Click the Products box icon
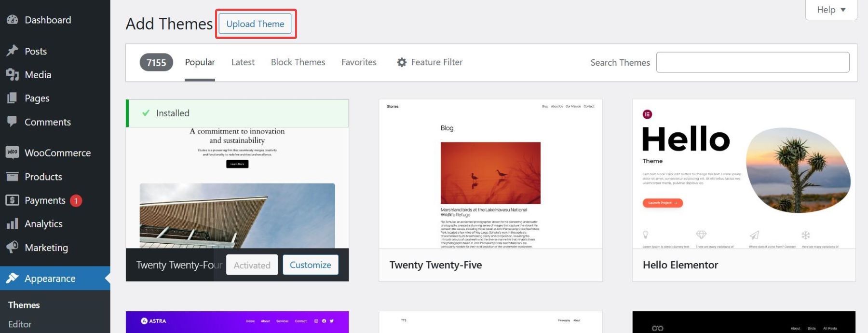868x333 pixels. point(12,177)
